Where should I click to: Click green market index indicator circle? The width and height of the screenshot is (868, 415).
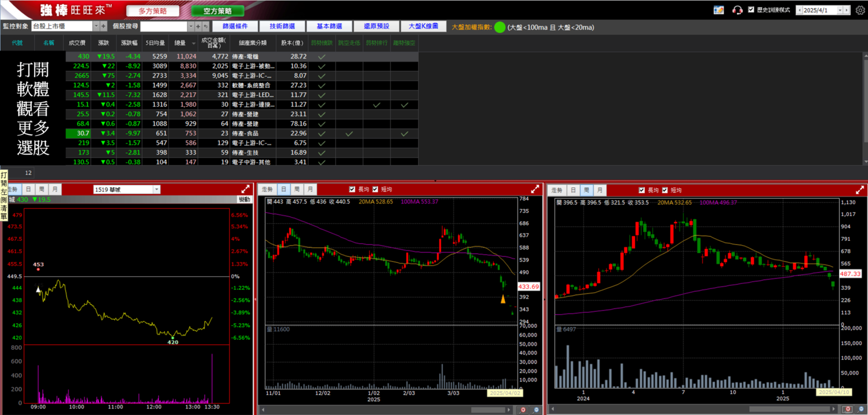(500, 27)
